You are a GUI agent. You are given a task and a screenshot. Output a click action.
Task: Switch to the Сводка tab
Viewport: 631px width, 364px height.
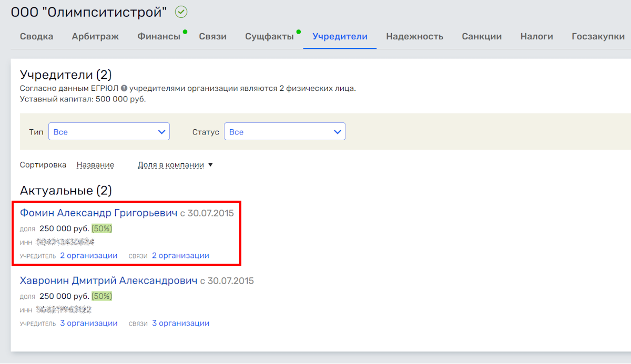tap(36, 36)
